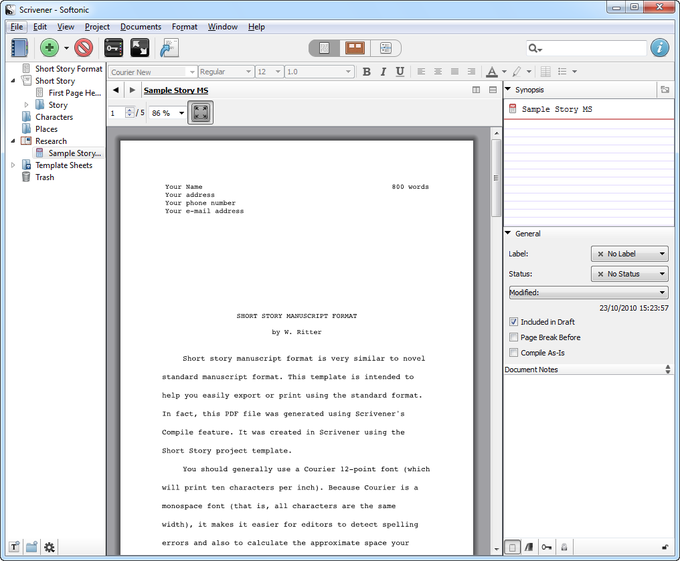The width and height of the screenshot is (680, 561).
Task: Toggle underline formatting
Action: click(400, 72)
